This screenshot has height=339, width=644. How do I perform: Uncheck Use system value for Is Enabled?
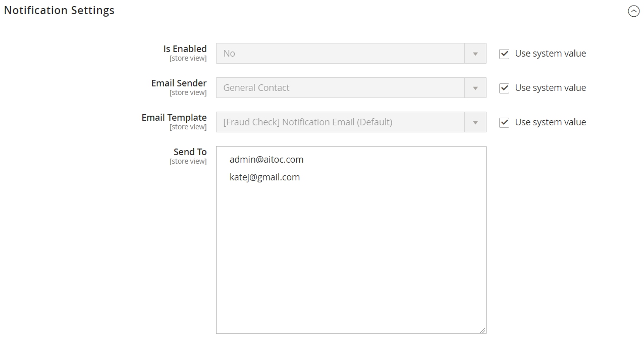click(x=504, y=54)
